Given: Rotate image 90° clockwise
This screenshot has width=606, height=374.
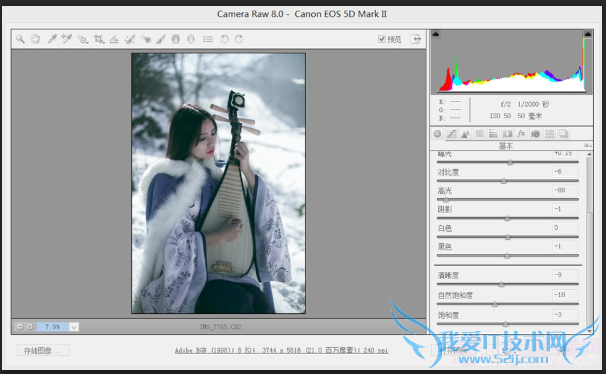Looking at the screenshot, I should click(x=239, y=39).
